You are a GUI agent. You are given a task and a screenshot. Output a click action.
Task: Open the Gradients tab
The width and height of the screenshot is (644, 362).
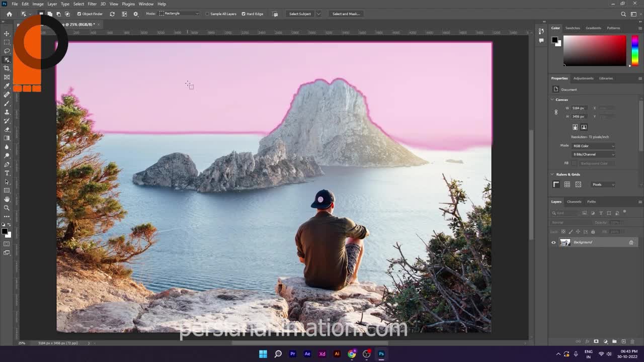tap(593, 28)
